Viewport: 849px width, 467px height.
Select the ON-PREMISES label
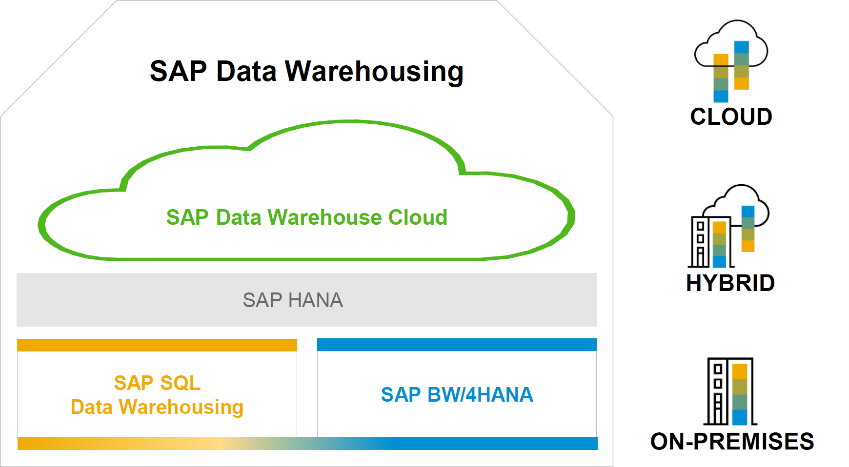[732, 442]
